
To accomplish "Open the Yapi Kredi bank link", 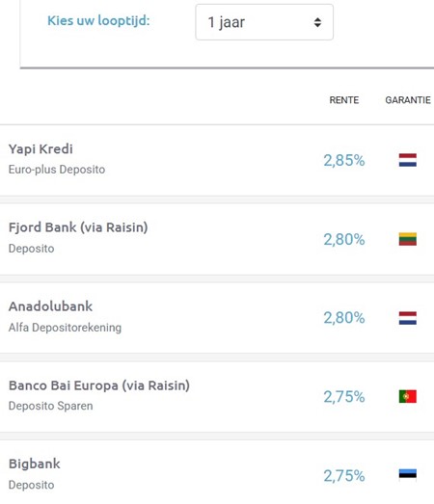I will pyautogui.click(x=41, y=149).
